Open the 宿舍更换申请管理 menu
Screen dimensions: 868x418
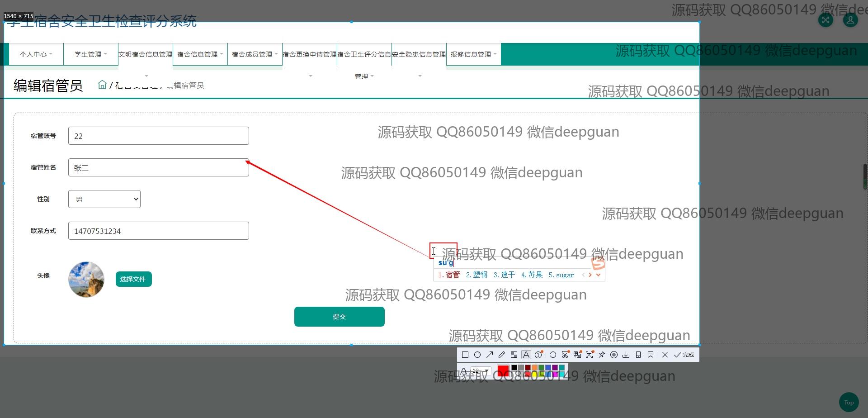pos(310,54)
